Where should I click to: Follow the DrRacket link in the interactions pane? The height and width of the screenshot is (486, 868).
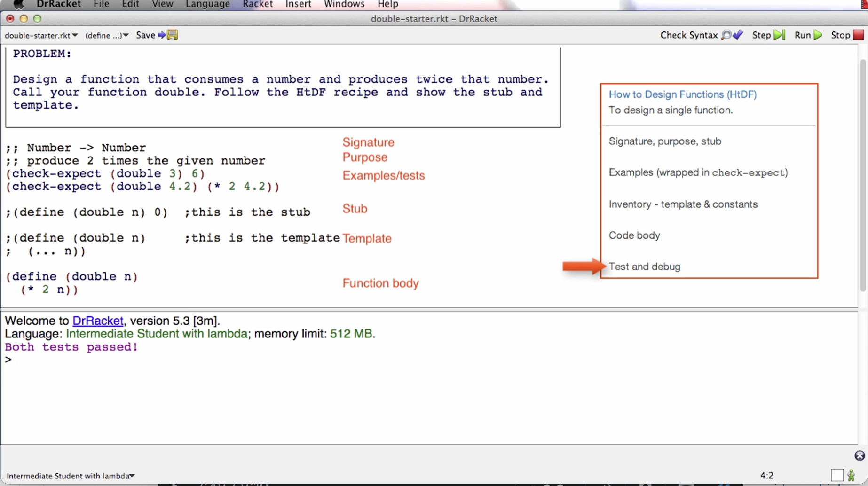pos(98,321)
